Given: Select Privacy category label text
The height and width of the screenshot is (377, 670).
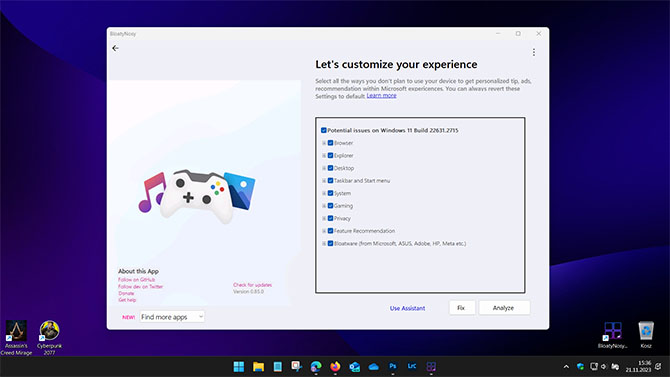Looking at the screenshot, I should pyautogui.click(x=342, y=218).
